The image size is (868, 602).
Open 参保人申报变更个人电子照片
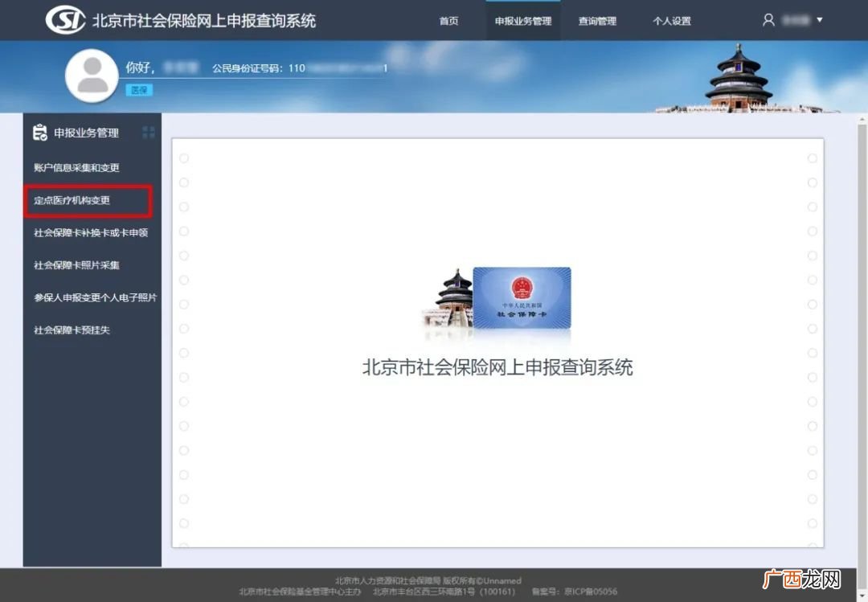point(95,298)
